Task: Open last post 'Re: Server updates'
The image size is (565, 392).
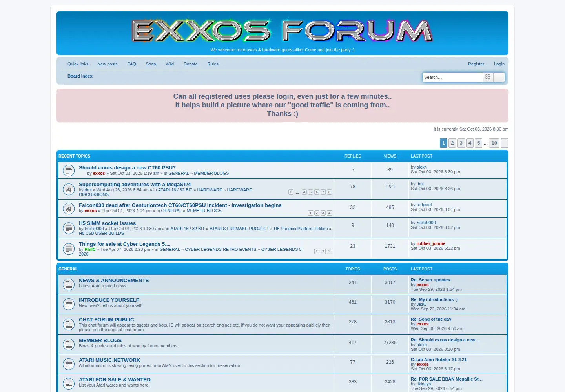Action: pyautogui.click(x=430, y=280)
